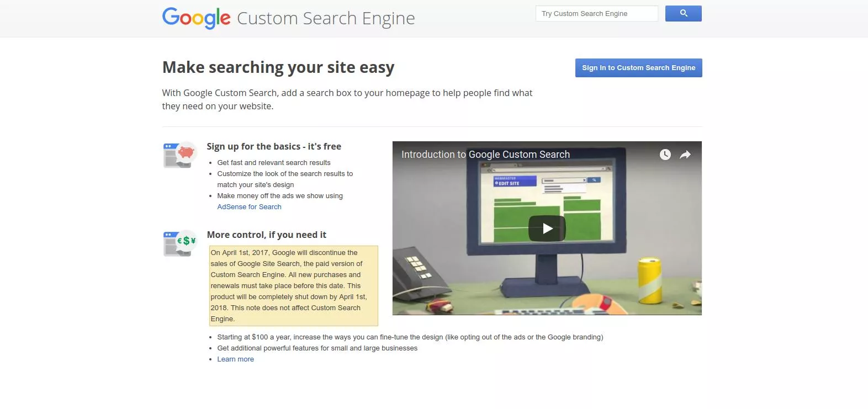Open the video title Introduction to Google Custom Search
Image resolution: width=868 pixels, height=409 pixels.
(485, 155)
